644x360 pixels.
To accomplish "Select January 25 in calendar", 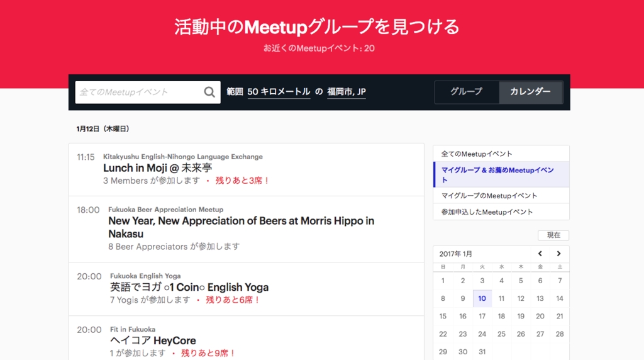I will [501, 334].
